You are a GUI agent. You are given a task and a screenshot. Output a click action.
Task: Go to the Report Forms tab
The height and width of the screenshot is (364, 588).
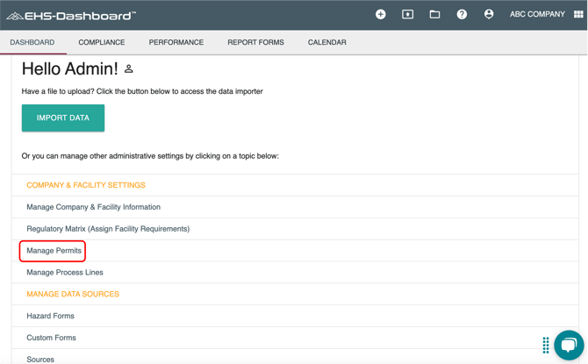(x=255, y=42)
